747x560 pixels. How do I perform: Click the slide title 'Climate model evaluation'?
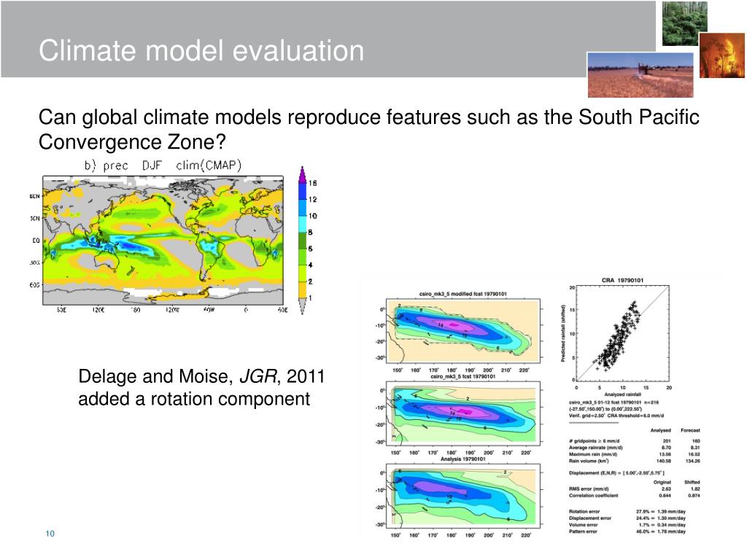click(201, 50)
